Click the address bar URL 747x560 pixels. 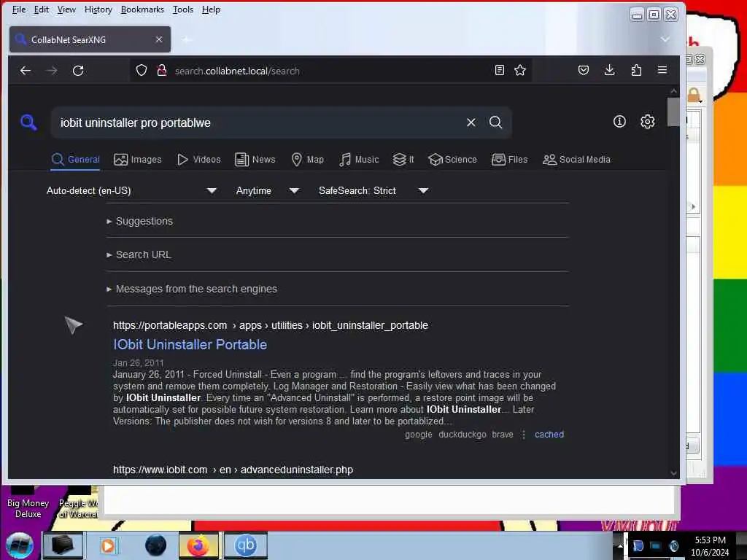237,71
